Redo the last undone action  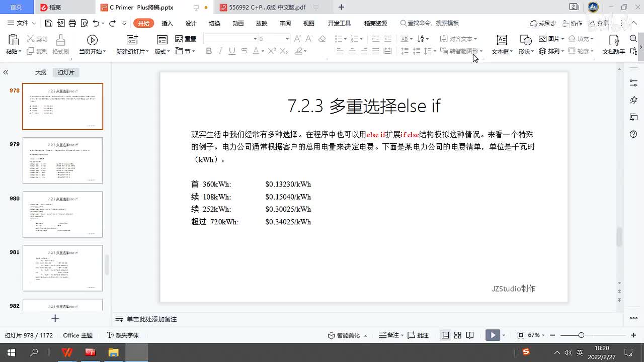point(112,23)
